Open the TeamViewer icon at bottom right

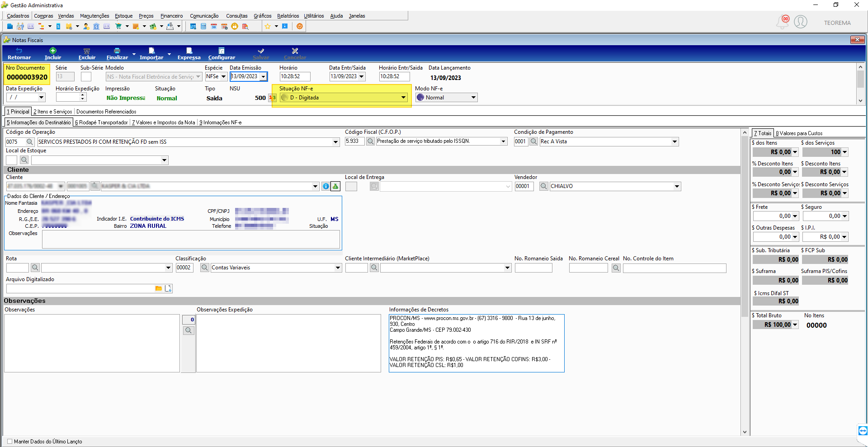tap(863, 431)
